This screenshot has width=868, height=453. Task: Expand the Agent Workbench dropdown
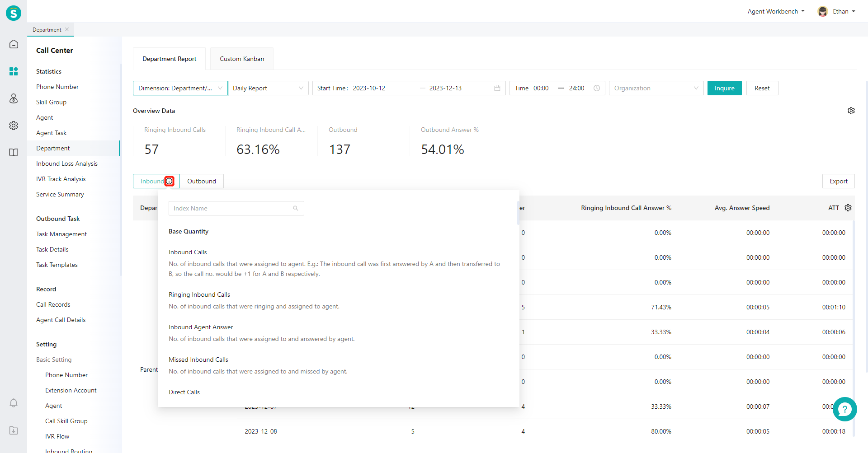[x=776, y=11]
